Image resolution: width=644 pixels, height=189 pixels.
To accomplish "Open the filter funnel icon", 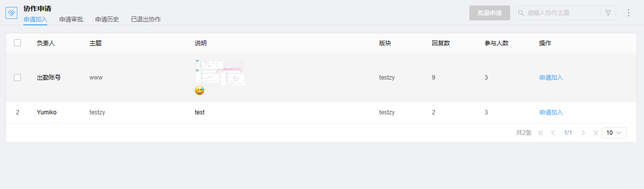I will (608, 13).
